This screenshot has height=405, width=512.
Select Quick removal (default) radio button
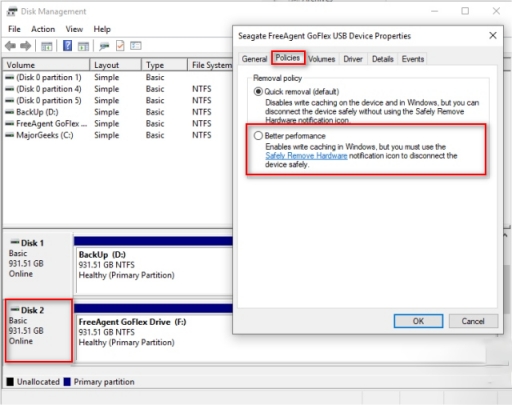258,91
